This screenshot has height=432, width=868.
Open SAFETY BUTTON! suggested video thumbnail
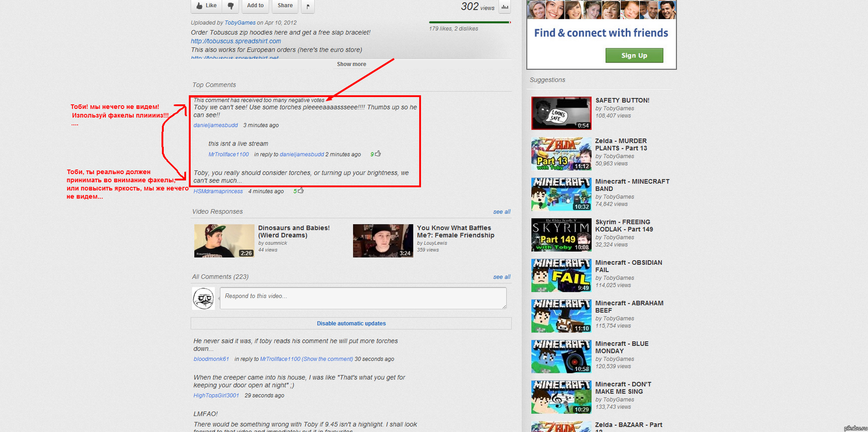pos(561,113)
